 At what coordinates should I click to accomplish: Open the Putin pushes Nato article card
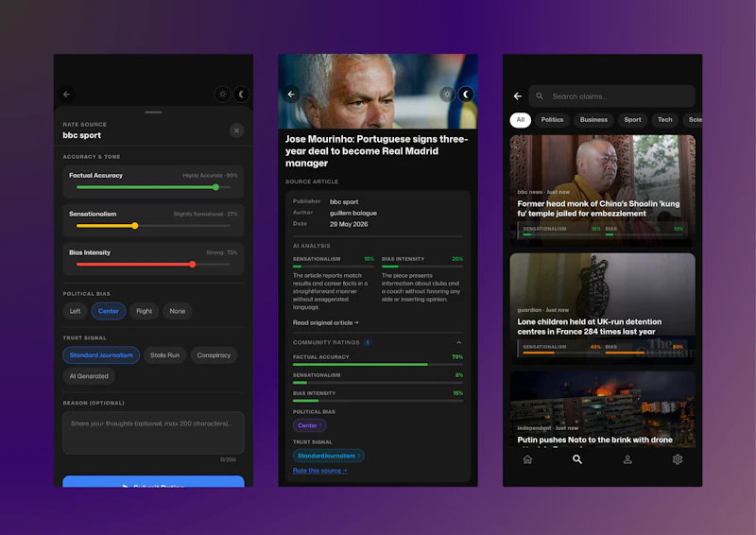point(603,409)
